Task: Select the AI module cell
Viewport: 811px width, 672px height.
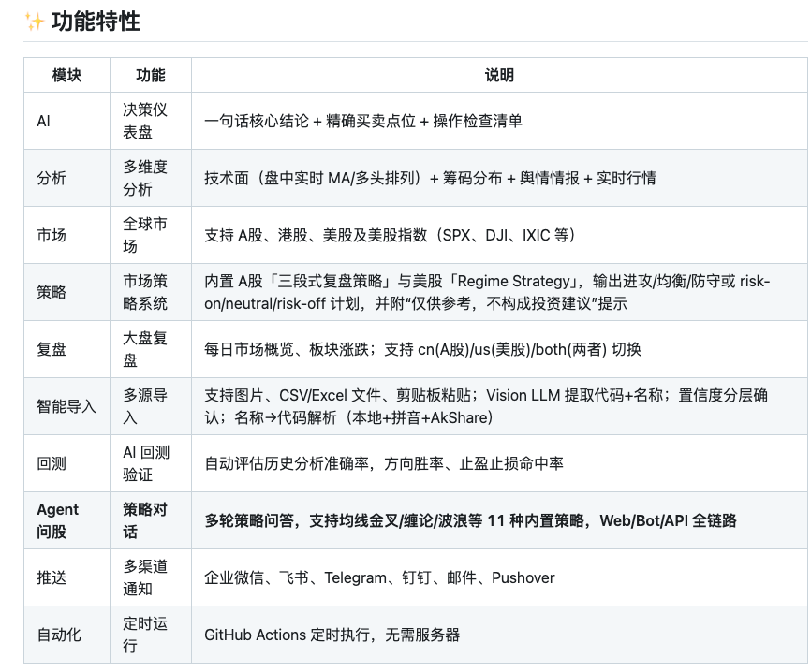Action: (x=66, y=121)
